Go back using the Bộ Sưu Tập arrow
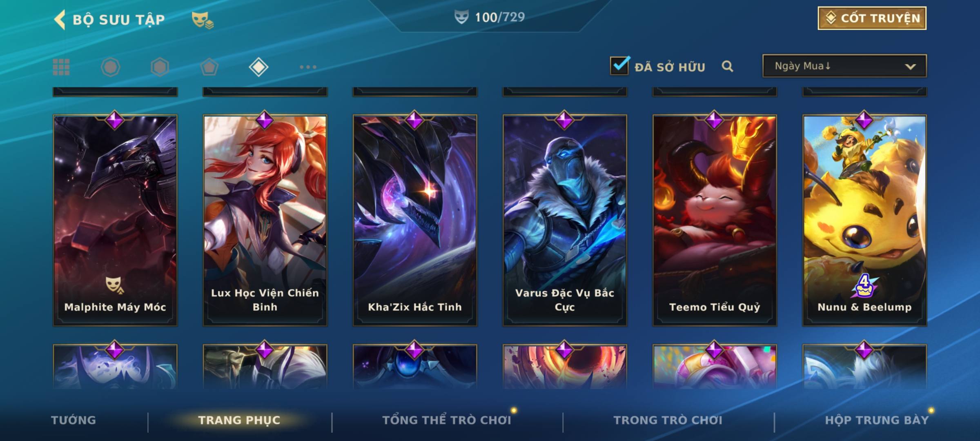 click(60, 20)
